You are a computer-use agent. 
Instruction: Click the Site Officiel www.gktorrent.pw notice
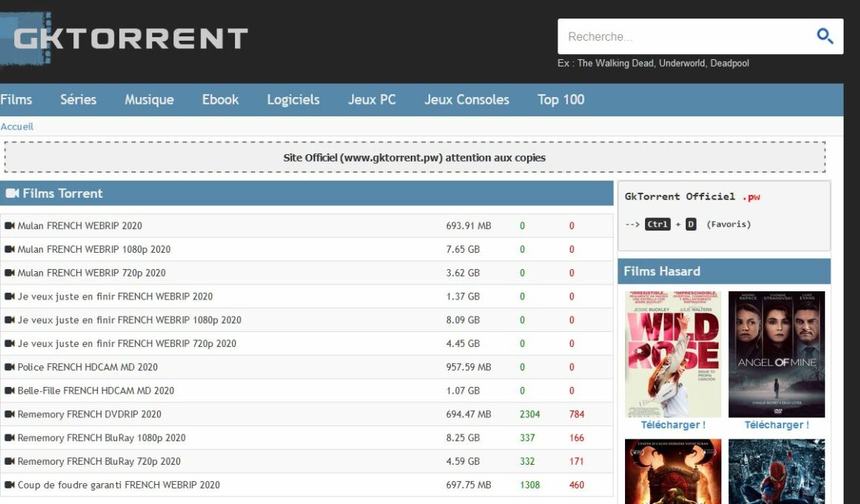(414, 157)
